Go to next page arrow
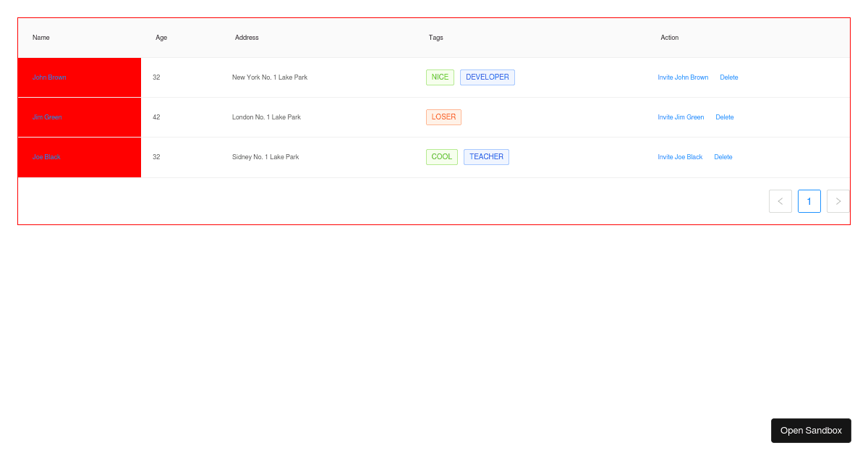The width and height of the screenshot is (868, 456). [x=838, y=201]
